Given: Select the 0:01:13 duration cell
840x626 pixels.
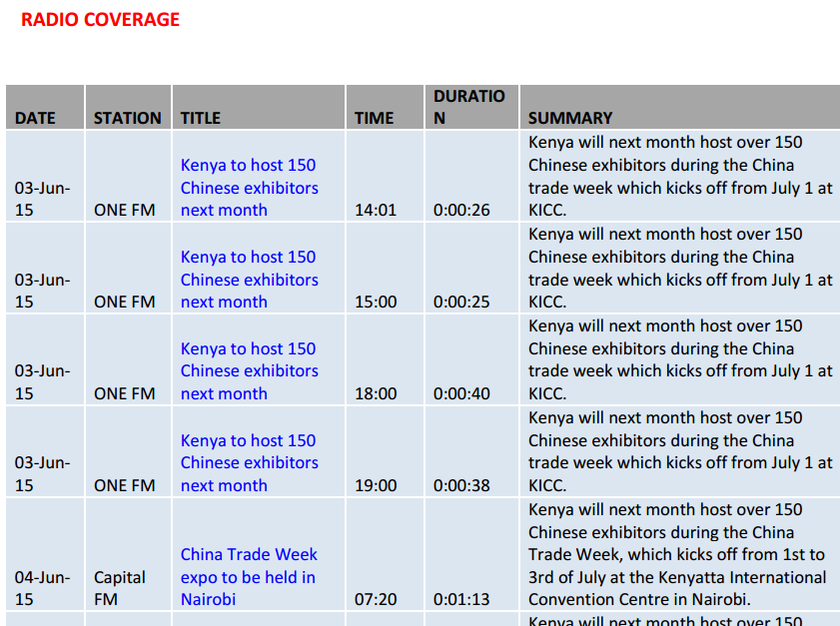Looking at the screenshot, I should [x=461, y=600].
